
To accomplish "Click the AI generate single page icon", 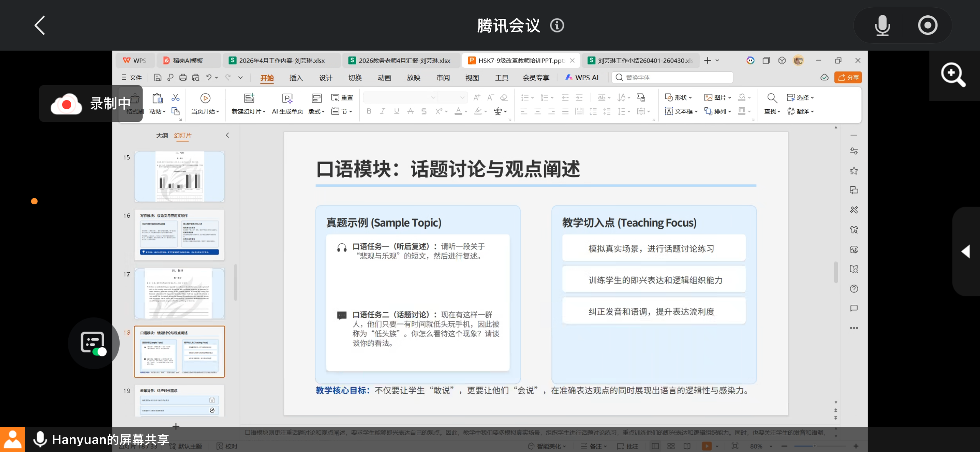I will point(287,99).
